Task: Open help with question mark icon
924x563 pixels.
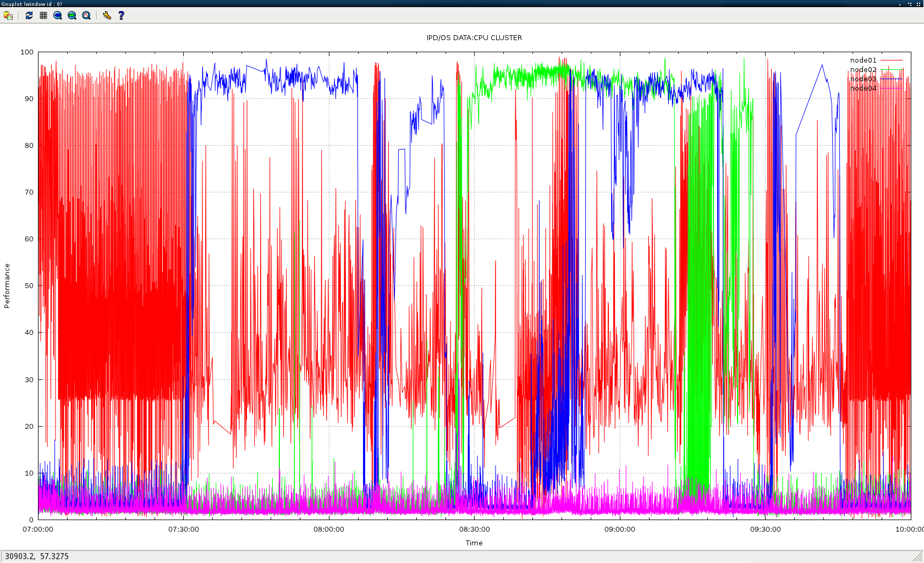Action: (121, 15)
